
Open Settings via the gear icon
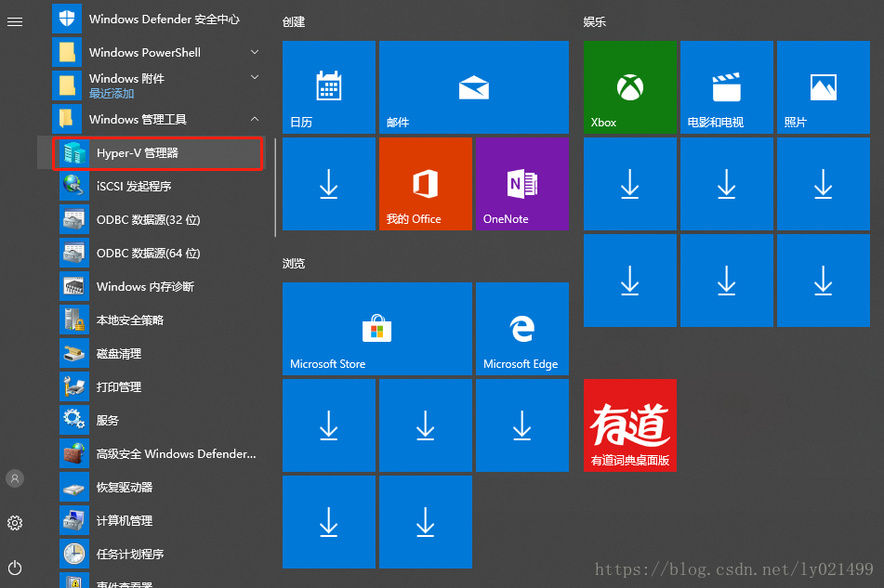pyautogui.click(x=15, y=523)
